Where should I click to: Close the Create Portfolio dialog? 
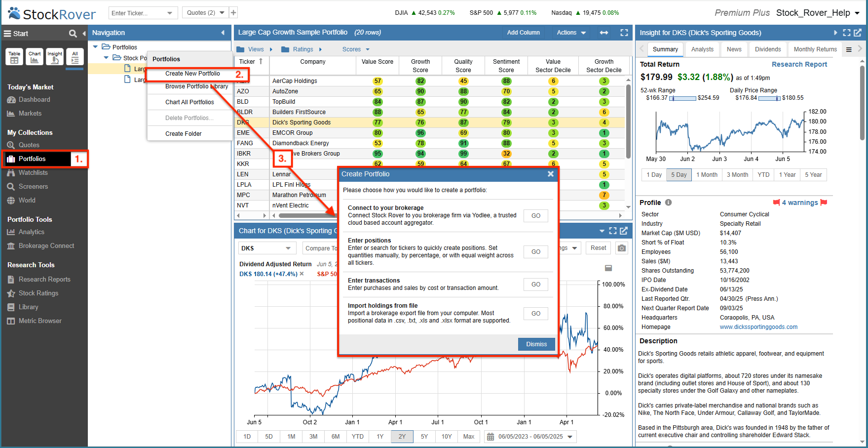coord(551,174)
